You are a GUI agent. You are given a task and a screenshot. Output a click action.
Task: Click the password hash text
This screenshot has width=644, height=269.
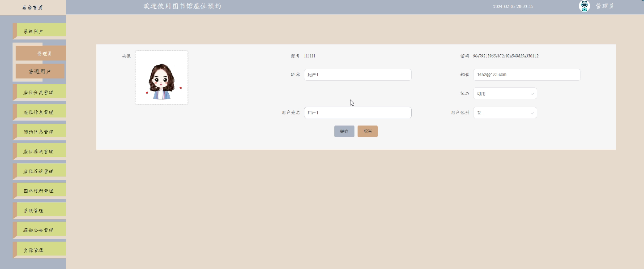pyautogui.click(x=506, y=56)
